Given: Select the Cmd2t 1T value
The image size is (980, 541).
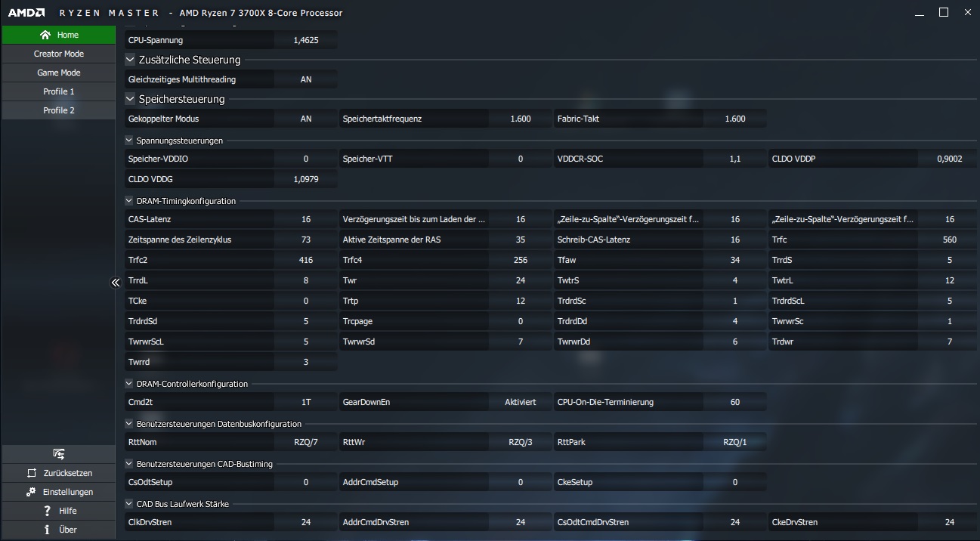Looking at the screenshot, I should [x=306, y=402].
